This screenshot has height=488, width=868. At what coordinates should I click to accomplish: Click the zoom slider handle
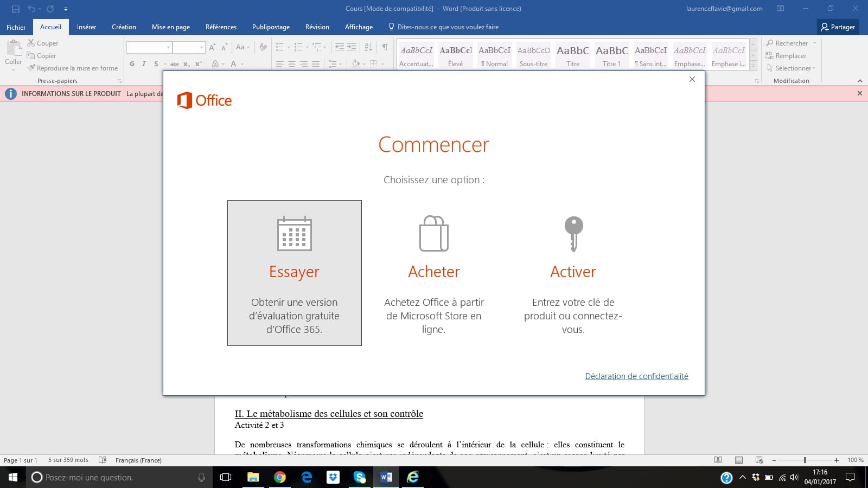[x=805, y=460]
